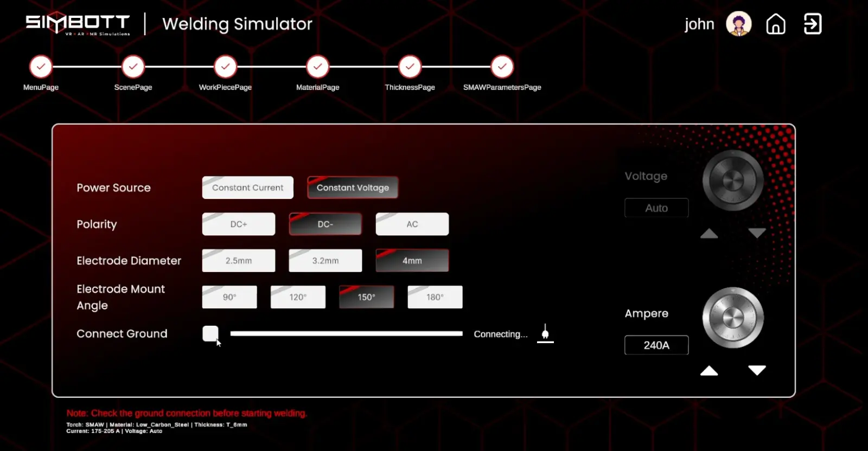This screenshot has width=868, height=451.
Task: Increase ampere with the up arrow
Action: pyautogui.click(x=709, y=371)
